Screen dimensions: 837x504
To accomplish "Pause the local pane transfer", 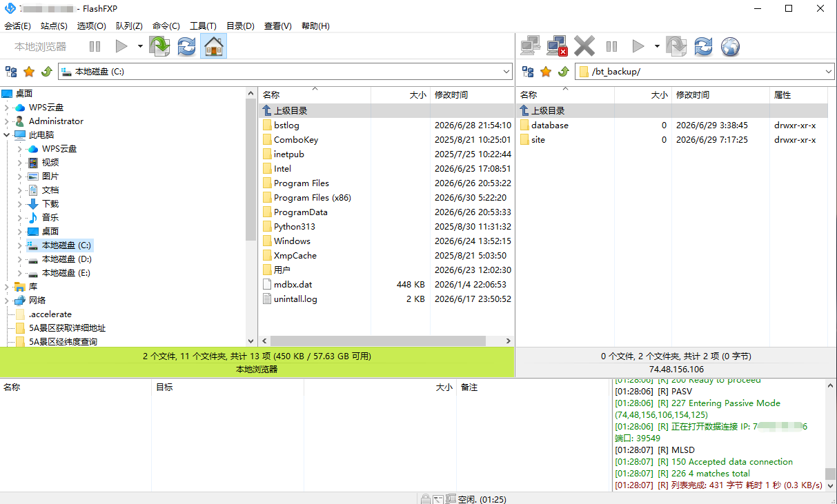I will 95,46.
